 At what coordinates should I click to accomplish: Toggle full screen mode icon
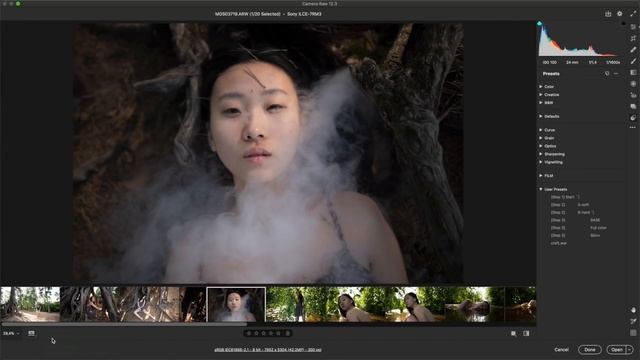pos(633,14)
